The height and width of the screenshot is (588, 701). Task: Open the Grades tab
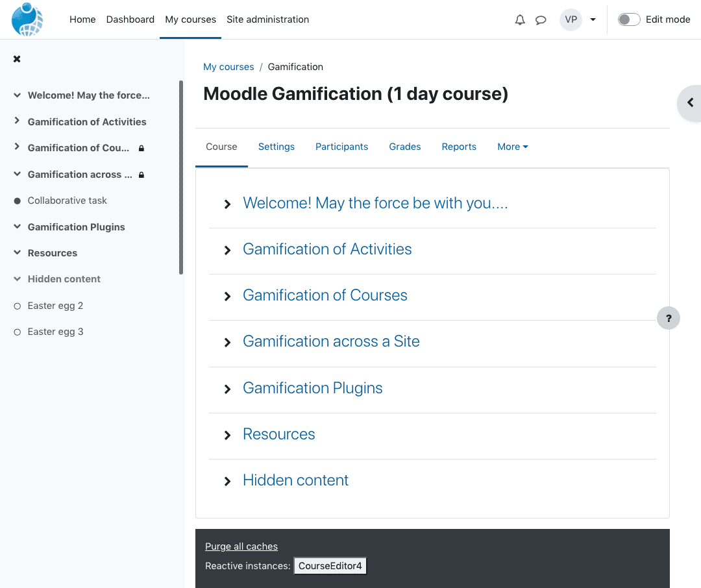click(404, 147)
